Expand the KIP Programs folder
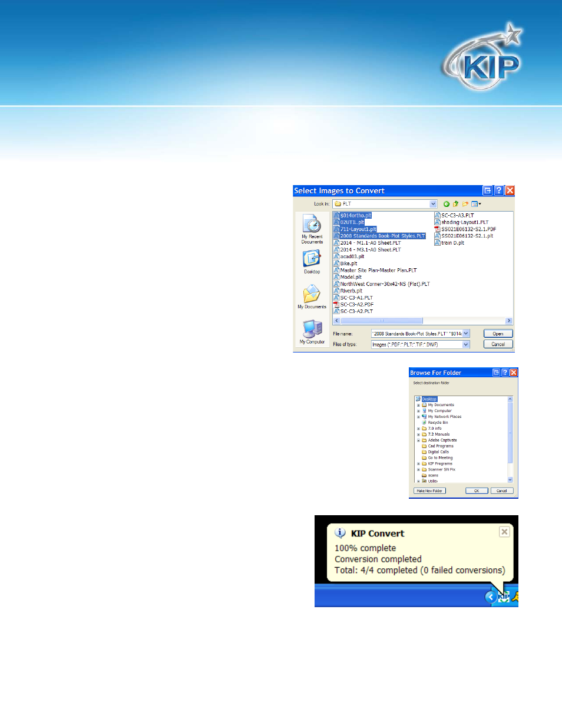This screenshot has height=728, width=562. (418, 464)
